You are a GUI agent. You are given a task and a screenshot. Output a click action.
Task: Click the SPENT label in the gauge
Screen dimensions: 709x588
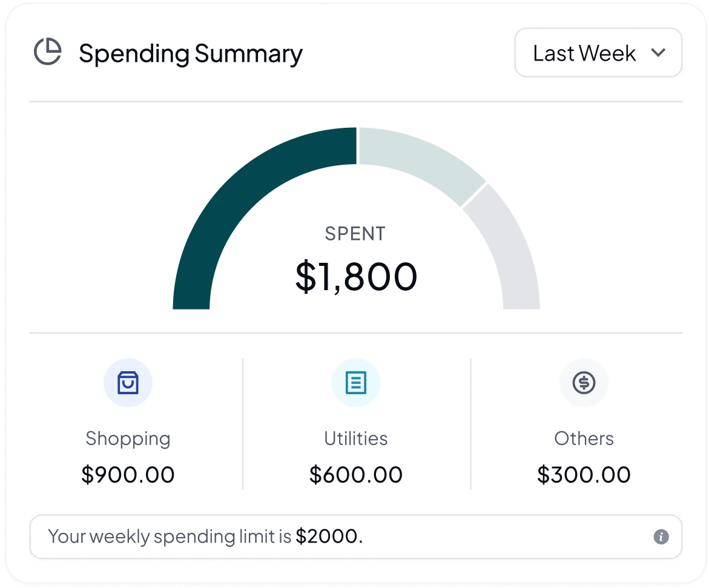(x=355, y=234)
